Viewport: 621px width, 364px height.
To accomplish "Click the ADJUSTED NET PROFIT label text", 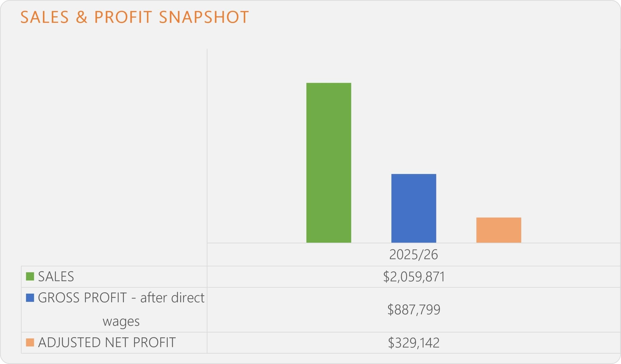I will [107, 342].
